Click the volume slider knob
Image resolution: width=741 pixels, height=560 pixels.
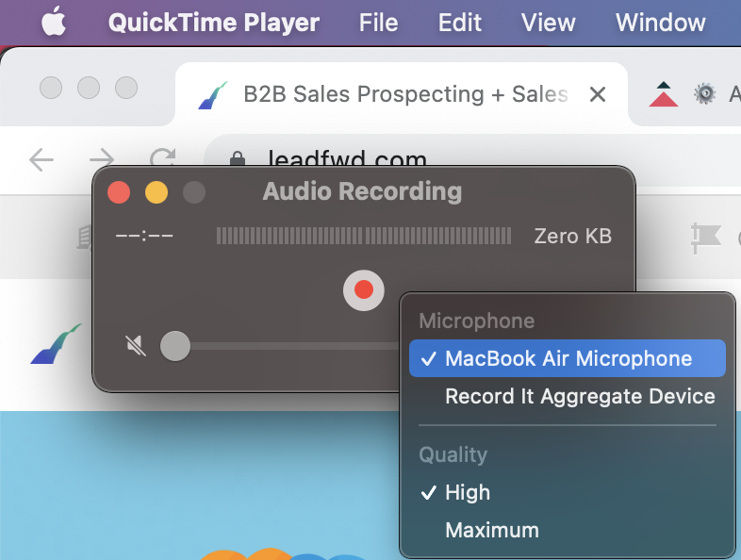(x=175, y=346)
